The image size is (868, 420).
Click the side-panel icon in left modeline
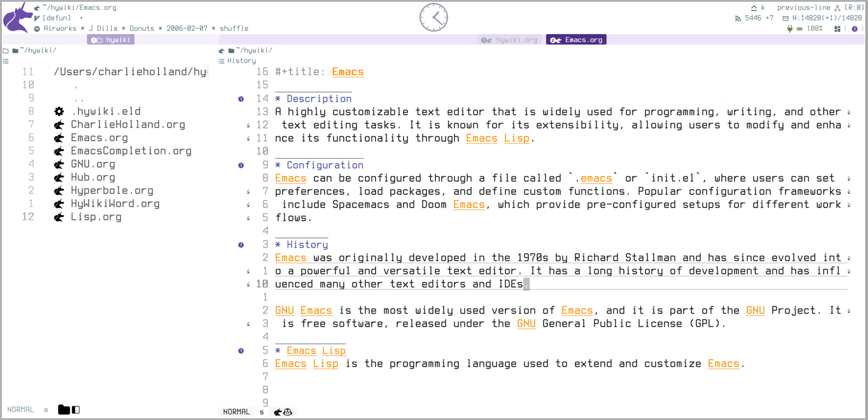[x=76, y=410]
